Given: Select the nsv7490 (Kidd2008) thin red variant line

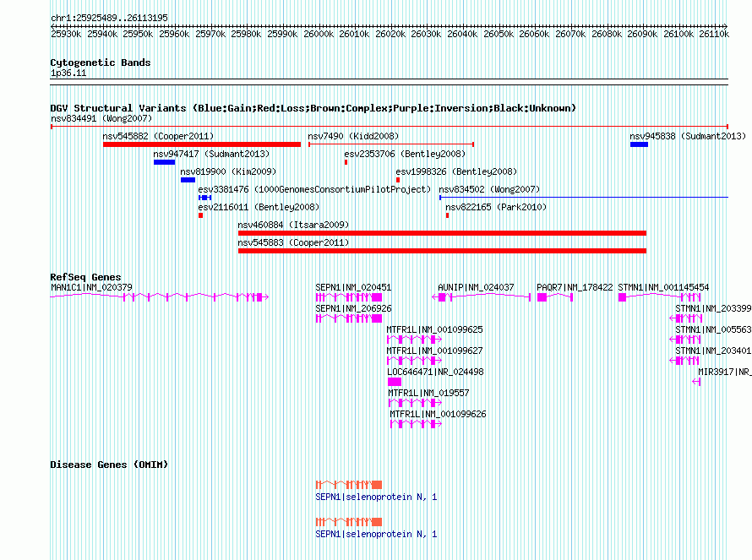Looking at the screenshot, I should coord(391,144).
